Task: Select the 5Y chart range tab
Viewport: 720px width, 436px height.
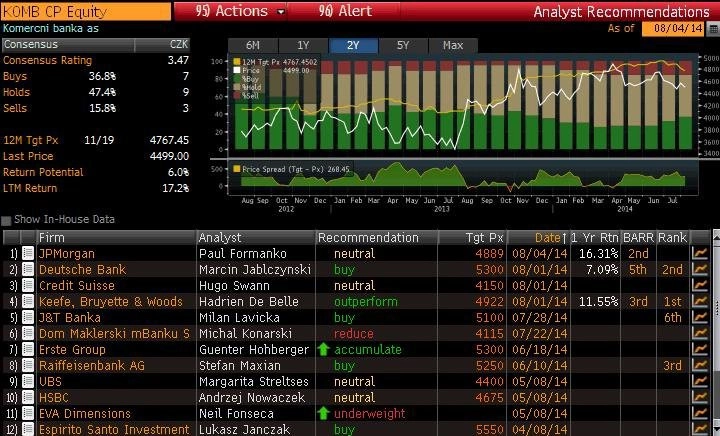Action: coord(403,45)
